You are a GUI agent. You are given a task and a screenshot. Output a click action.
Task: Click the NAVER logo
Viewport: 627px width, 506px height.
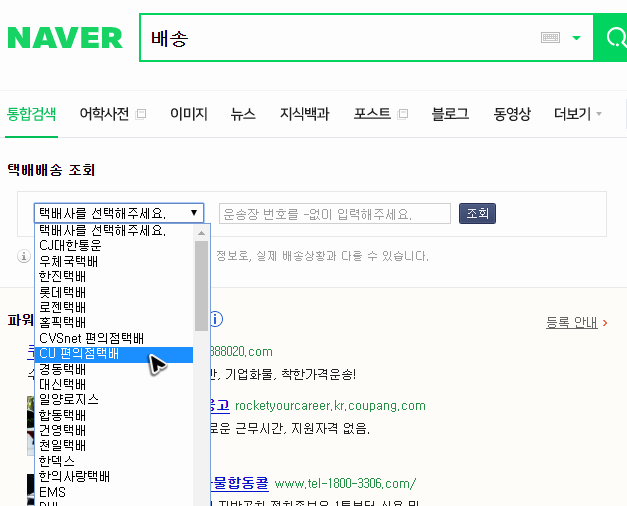tap(65, 38)
